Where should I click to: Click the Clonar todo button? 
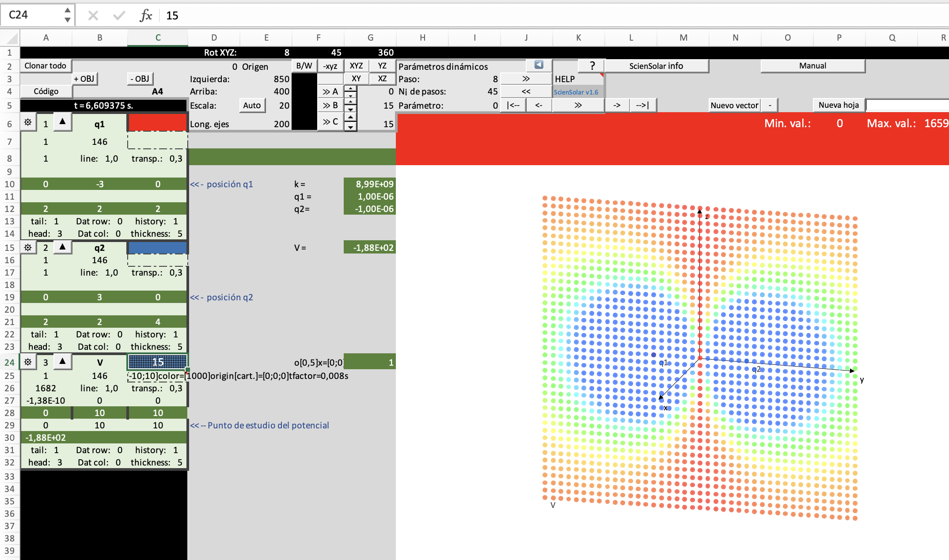click(x=46, y=66)
